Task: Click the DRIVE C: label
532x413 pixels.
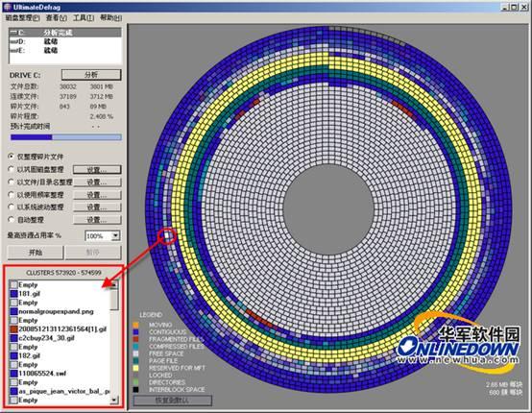Action: [x=25, y=75]
